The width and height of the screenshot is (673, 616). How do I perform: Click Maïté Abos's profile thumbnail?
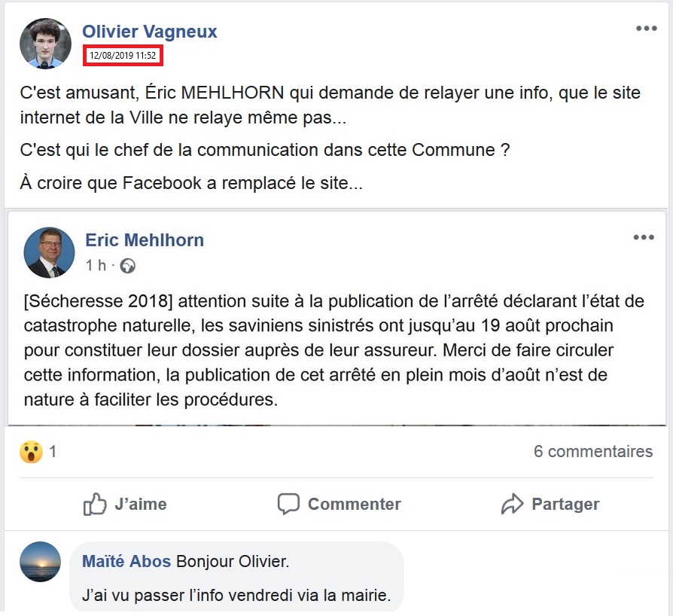pos(39,562)
